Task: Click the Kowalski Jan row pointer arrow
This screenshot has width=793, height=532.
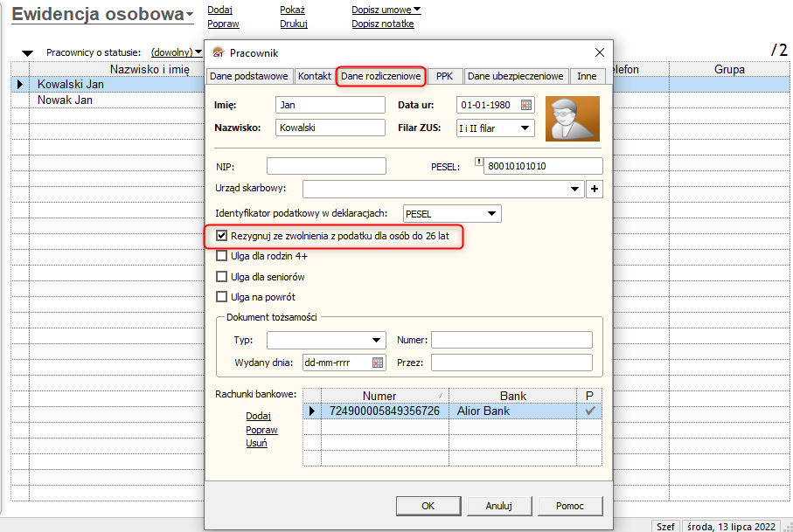Action: tap(20, 85)
